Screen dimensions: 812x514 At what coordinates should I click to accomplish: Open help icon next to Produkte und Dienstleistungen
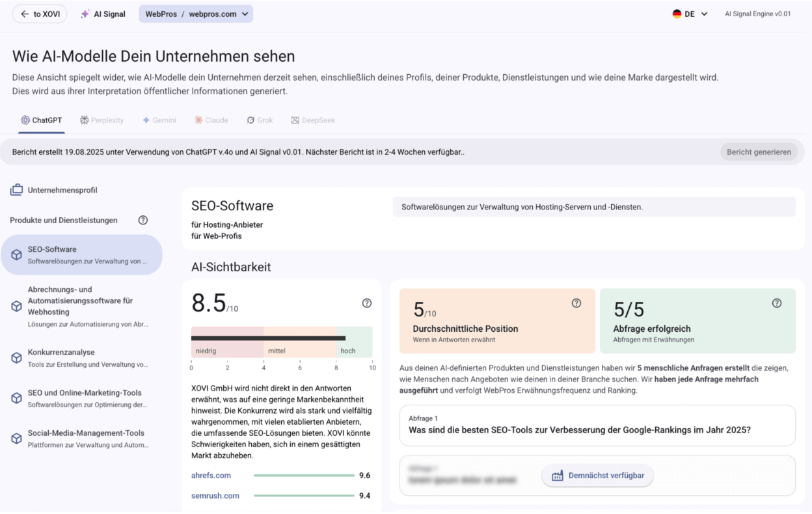(143, 221)
